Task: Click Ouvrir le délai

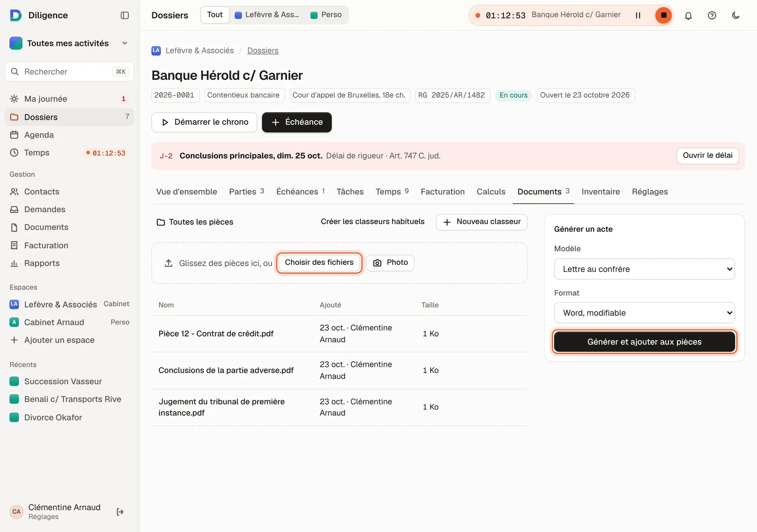Action: pos(708,156)
